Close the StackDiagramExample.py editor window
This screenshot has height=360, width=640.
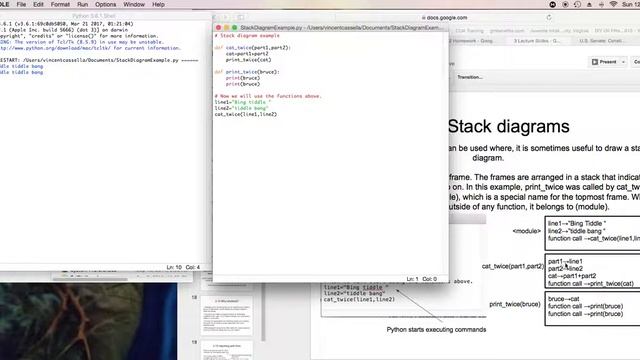point(218,28)
